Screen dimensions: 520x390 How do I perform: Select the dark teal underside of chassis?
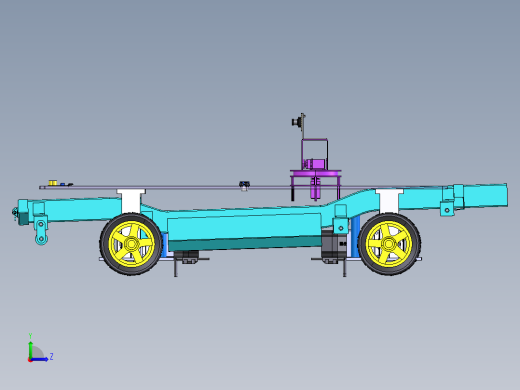(x=245, y=244)
